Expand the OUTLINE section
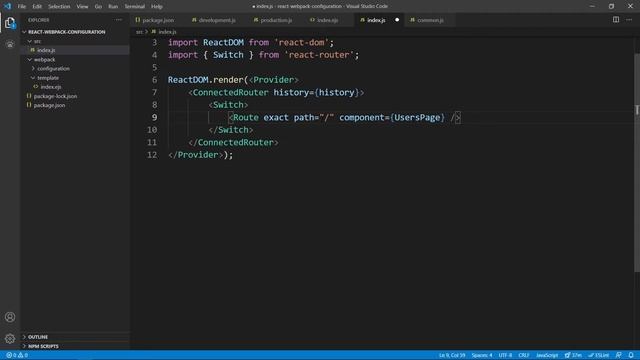The width and height of the screenshot is (640, 360). point(76,337)
